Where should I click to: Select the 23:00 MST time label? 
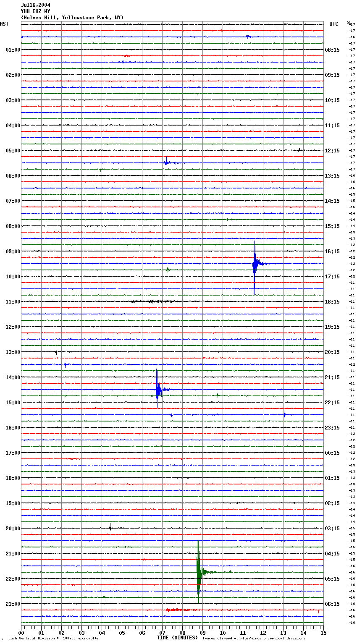13,604
